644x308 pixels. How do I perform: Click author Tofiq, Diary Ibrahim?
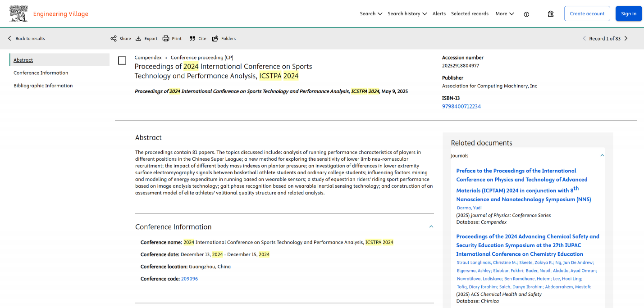[477, 287]
